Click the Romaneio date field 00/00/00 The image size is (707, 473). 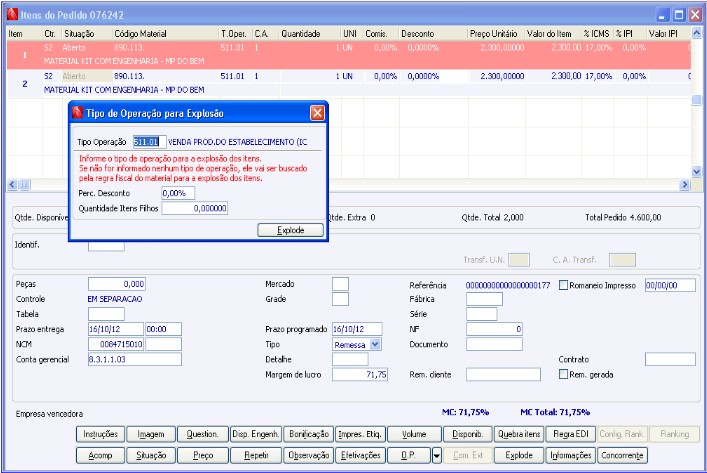670,285
